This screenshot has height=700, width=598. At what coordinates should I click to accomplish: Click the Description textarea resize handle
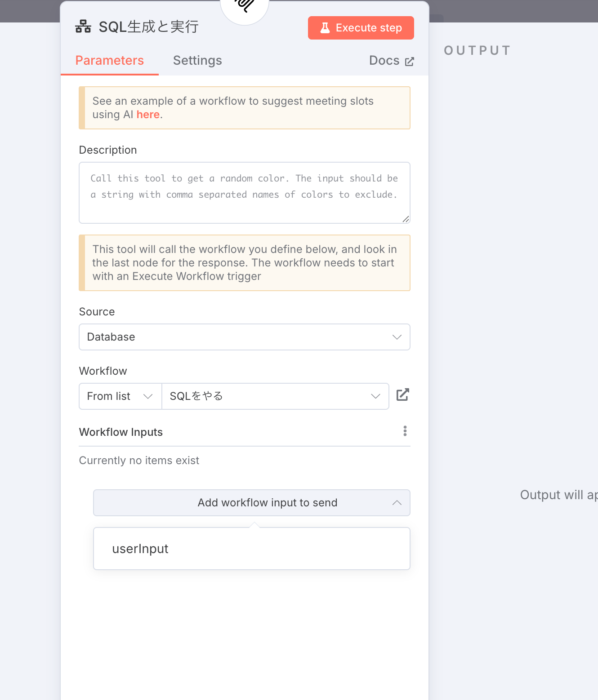coord(406,219)
